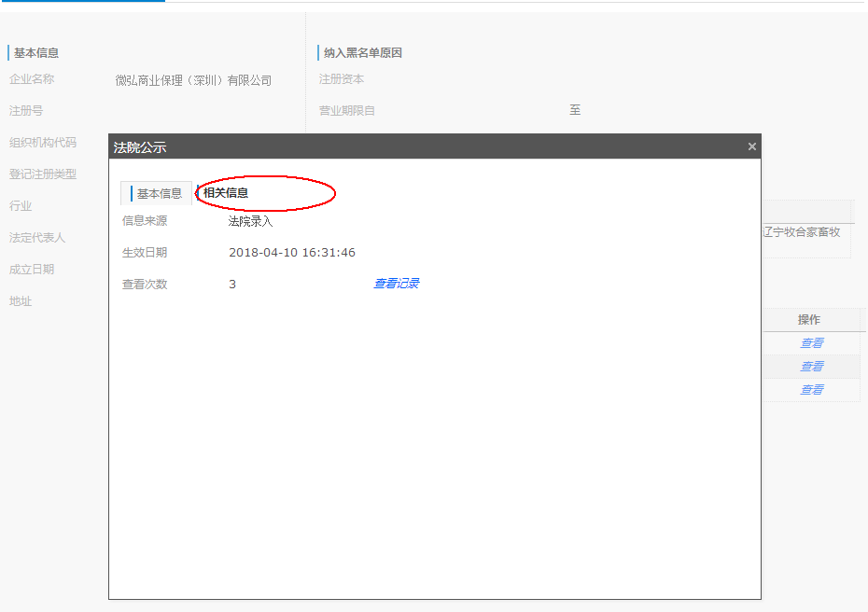Click the 查看次数 count value 3
This screenshot has width=868, height=612.
click(232, 285)
